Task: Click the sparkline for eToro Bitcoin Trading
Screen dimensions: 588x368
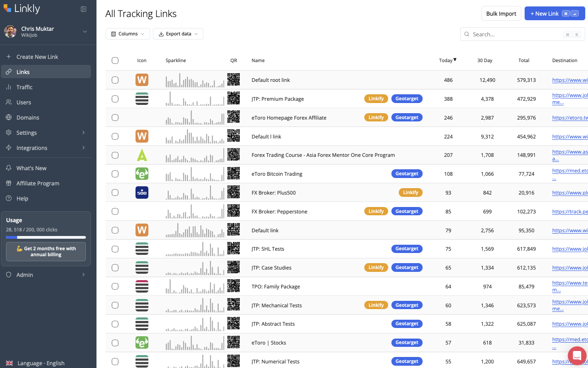Action: click(195, 174)
